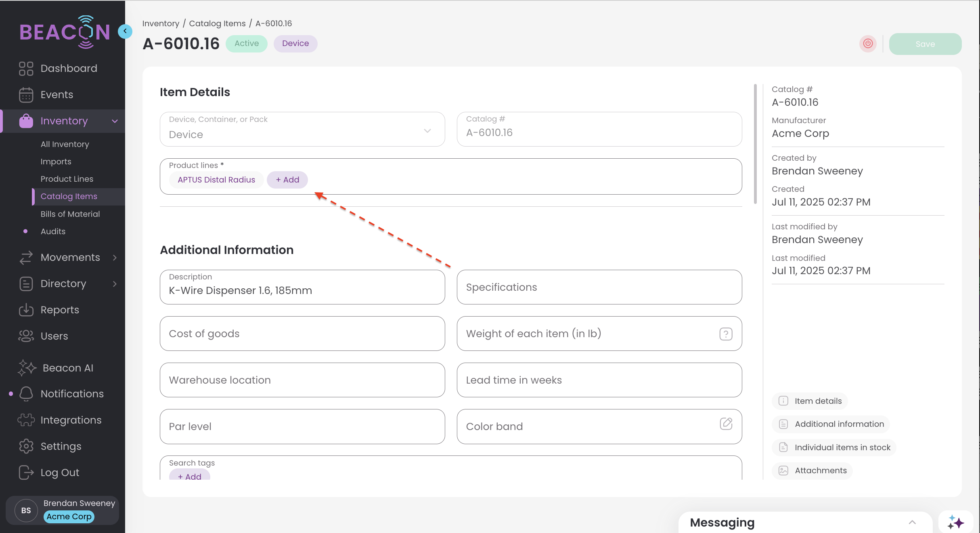Image resolution: width=980 pixels, height=533 pixels.
Task: Click the Settings gear icon
Action: tap(26, 446)
